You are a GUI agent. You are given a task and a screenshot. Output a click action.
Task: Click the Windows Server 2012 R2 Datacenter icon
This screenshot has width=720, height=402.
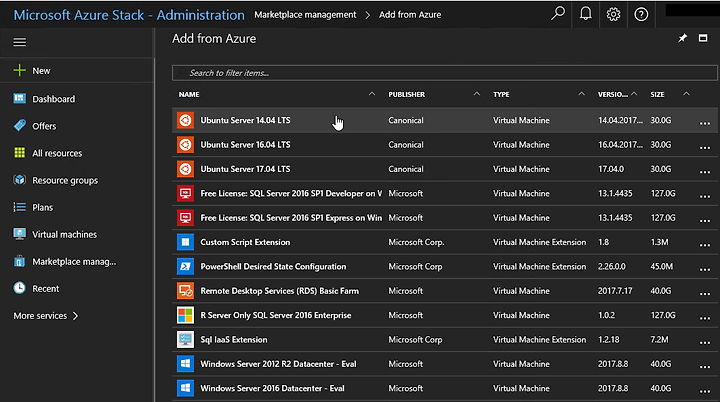(x=186, y=364)
